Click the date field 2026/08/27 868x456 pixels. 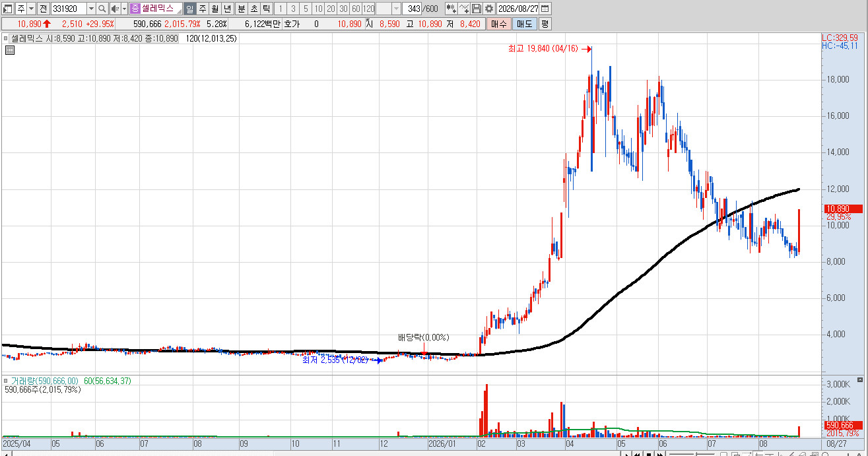[x=518, y=9]
